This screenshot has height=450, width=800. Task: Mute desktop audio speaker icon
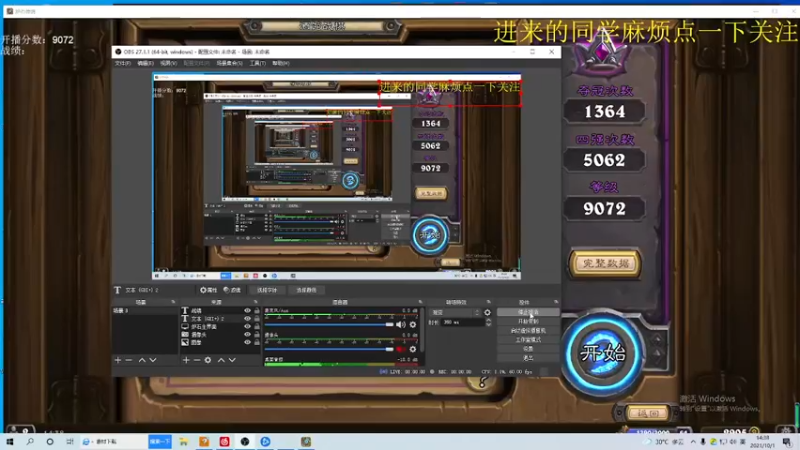(x=401, y=324)
